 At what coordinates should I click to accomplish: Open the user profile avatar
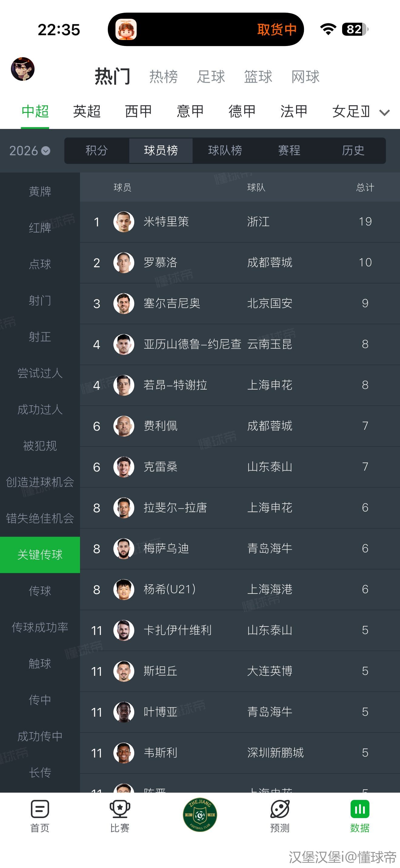pos(23,69)
